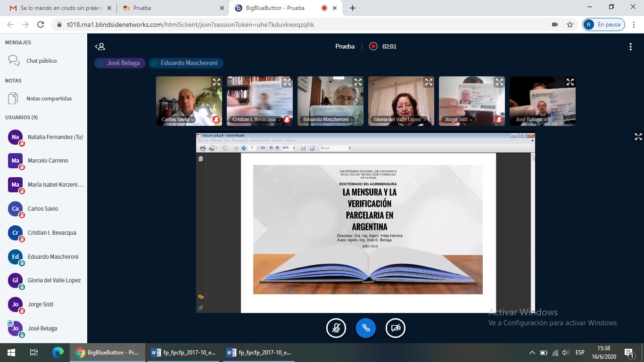Image resolution: width=644 pixels, height=362 pixels.
Task: Open Notas compartidas
Action: 49,99
